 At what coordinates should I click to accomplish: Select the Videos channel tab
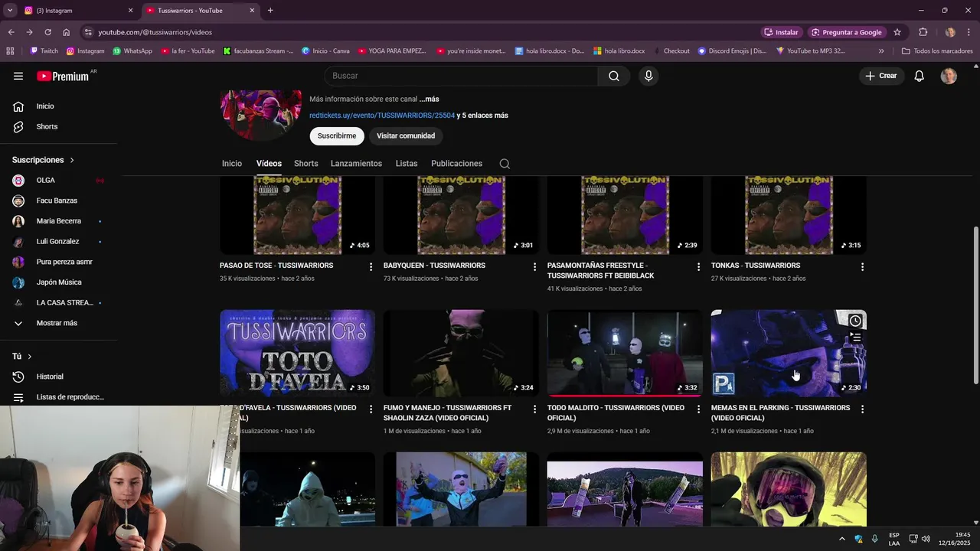[x=269, y=164]
